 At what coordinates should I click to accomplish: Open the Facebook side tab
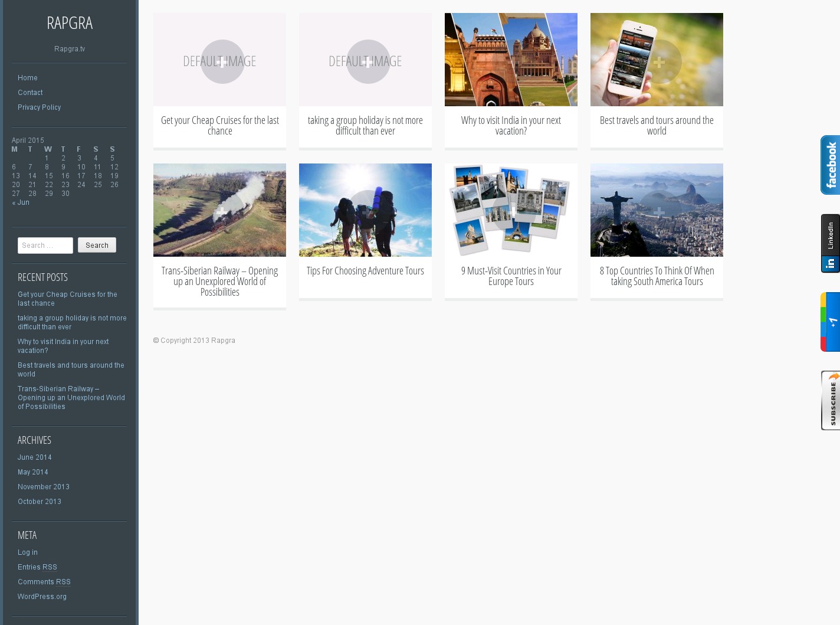(x=831, y=165)
